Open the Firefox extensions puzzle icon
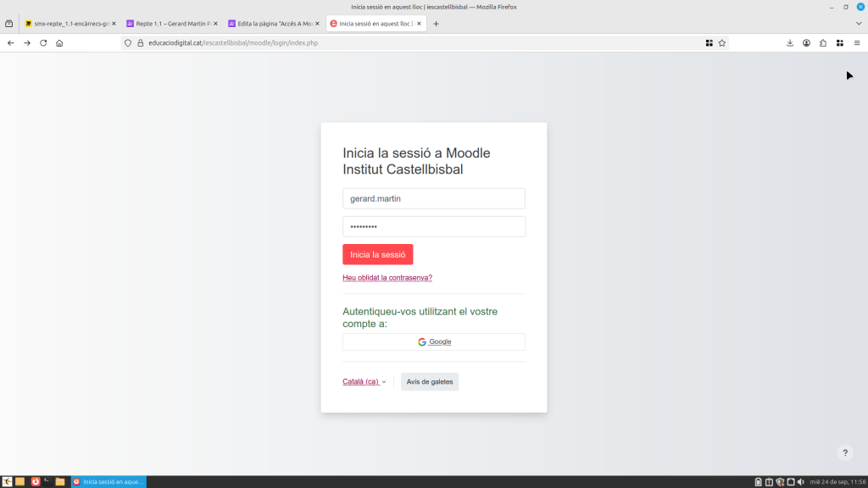The width and height of the screenshot is (868, 488). coord(823,43)
